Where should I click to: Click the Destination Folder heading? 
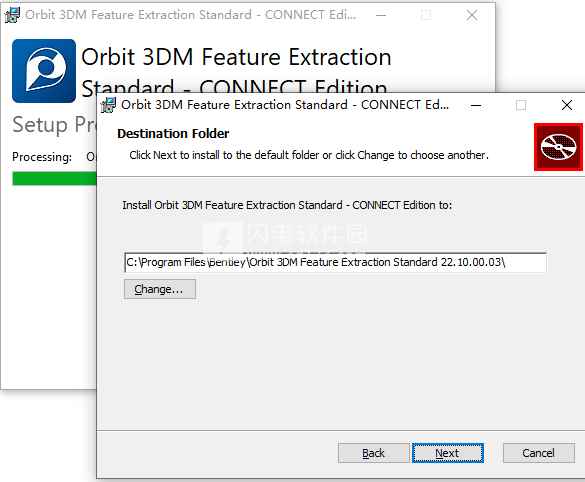[173, 134]
